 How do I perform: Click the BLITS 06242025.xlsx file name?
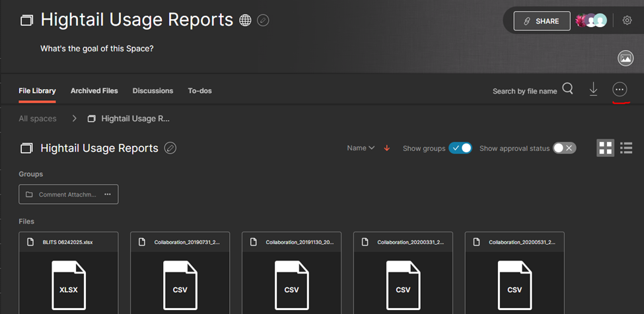(68, 242)
